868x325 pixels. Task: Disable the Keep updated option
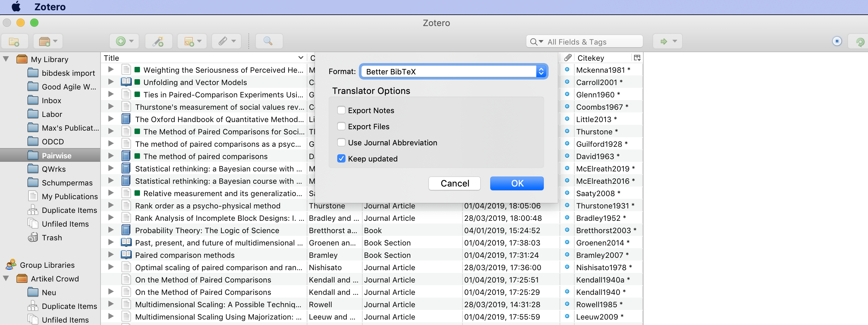pos(341,158)
